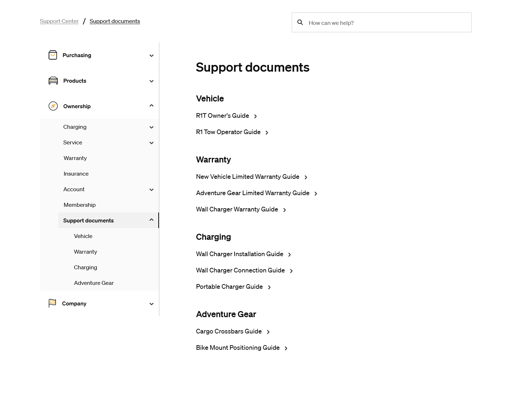The height and width of the screenshot is (420, 511).
Task: Expand the Company section chevron
Action: click(x=152, y=304)
